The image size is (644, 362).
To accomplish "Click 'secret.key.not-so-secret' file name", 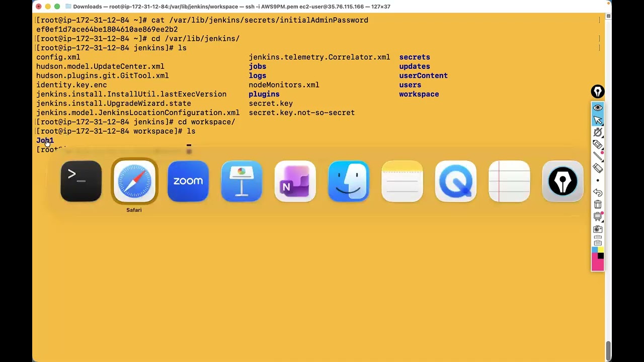I will click(x=302, y=113).
